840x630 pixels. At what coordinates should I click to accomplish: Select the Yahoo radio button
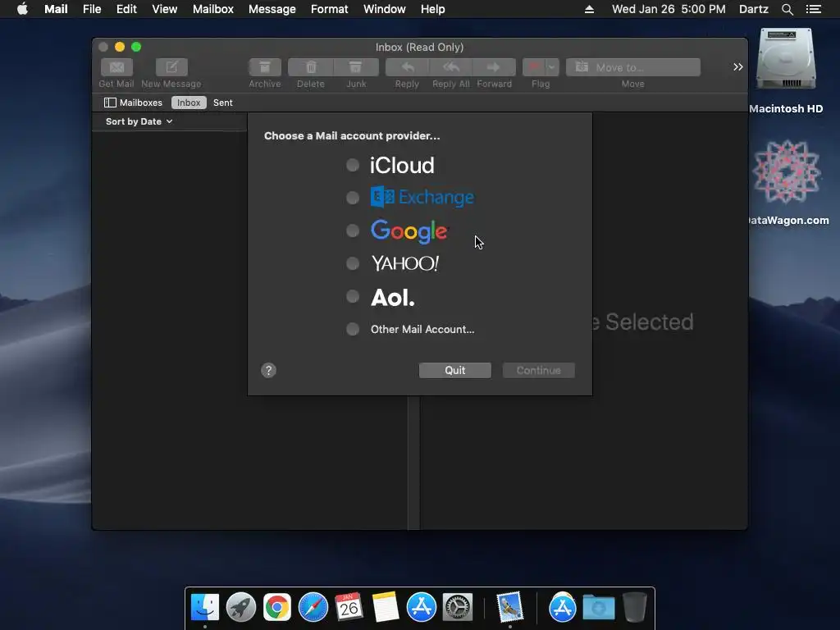[353, 263]
